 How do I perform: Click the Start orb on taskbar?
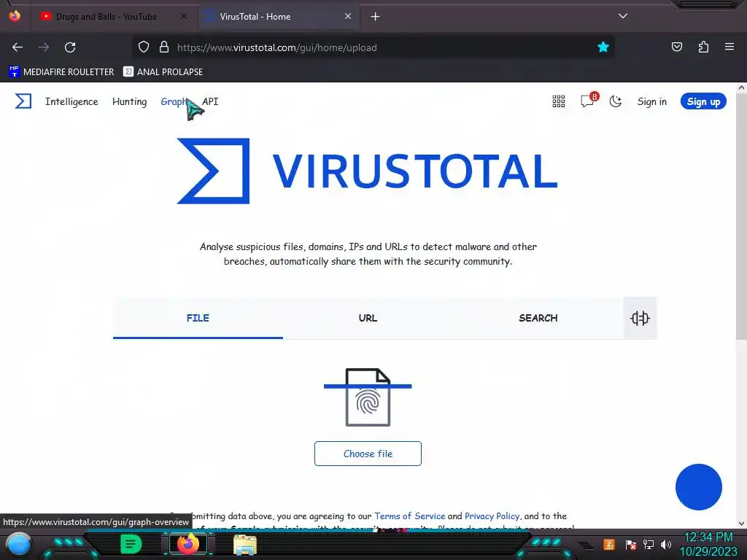coord(18,545)
